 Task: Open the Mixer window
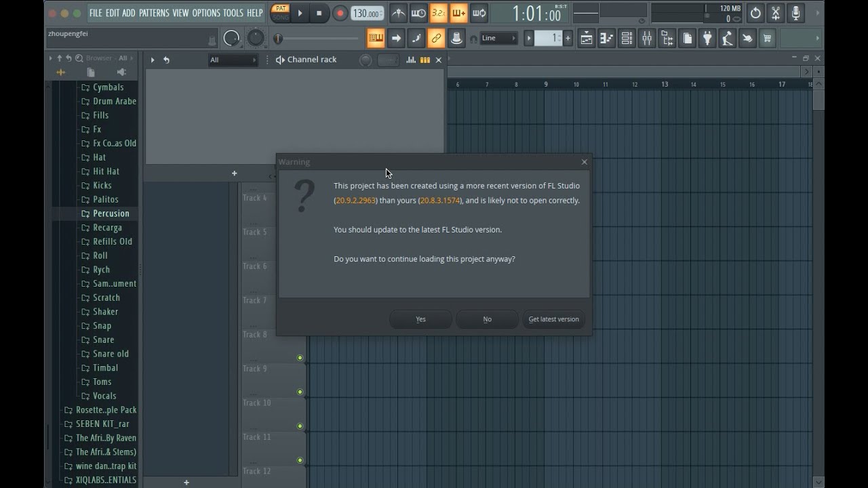coord(647,39)
